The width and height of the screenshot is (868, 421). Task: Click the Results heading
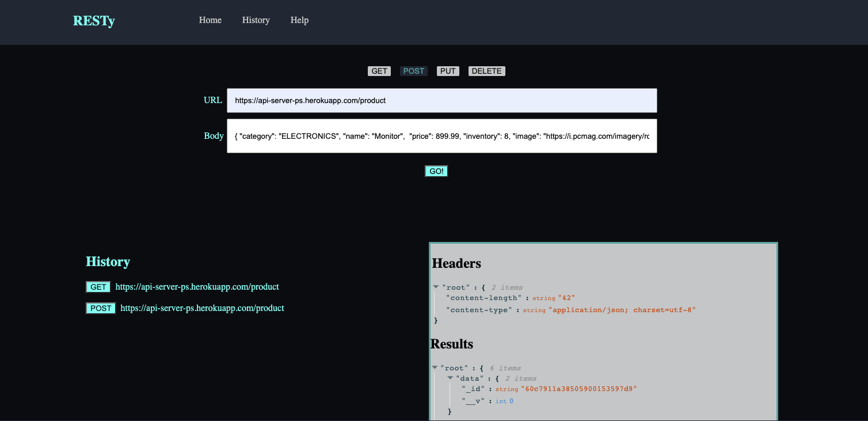coord(452,344)
